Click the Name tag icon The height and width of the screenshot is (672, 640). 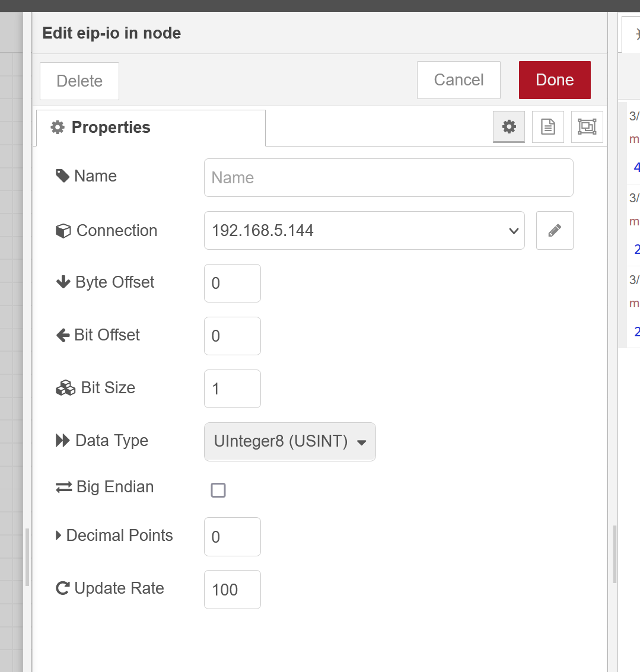63,176
